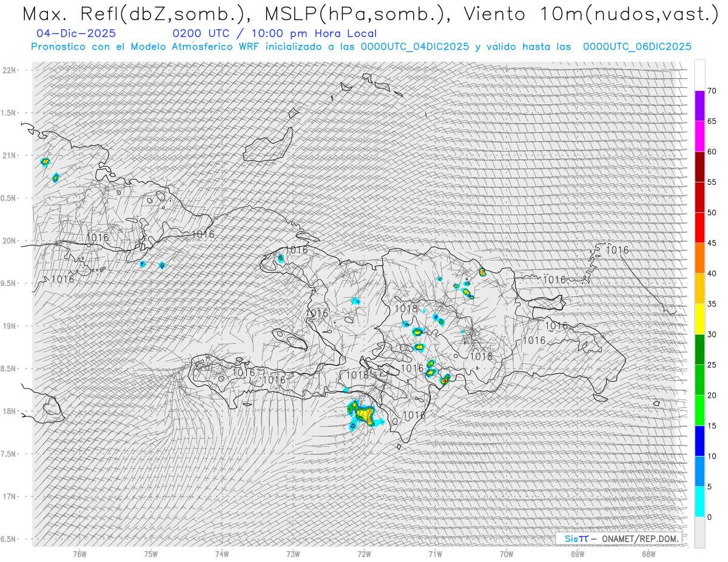
Task: Click the longitude label 71W
Action: click(x=435, y=554)
